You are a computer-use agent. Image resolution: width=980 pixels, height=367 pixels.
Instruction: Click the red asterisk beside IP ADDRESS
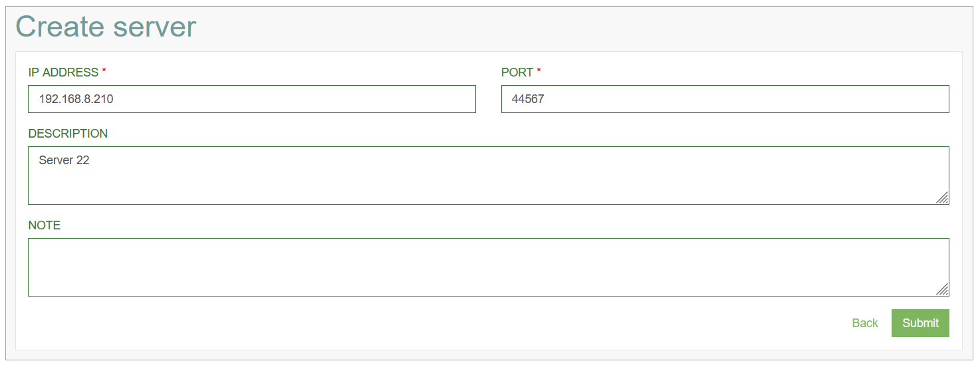coord(104,71)
